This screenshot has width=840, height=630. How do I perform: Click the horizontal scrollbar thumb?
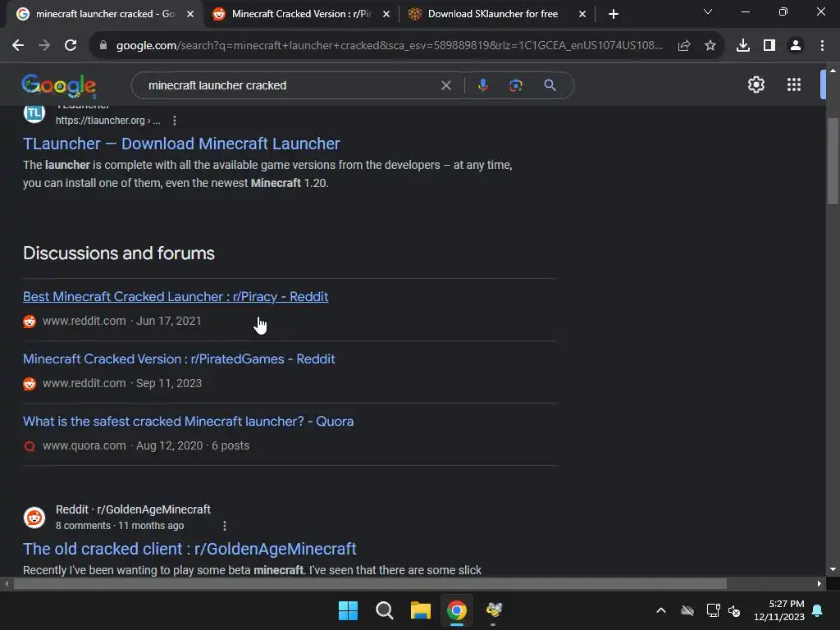pos(370,583)
